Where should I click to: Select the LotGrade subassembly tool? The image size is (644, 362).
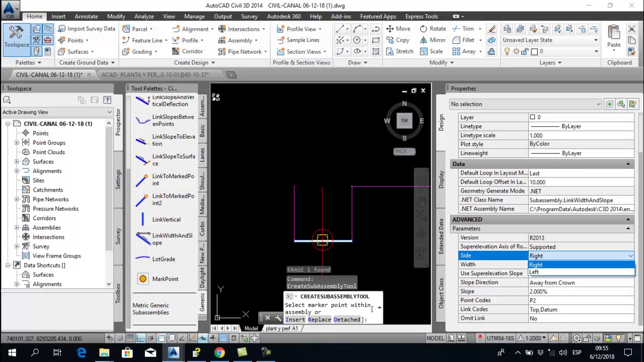click(156, 259)
